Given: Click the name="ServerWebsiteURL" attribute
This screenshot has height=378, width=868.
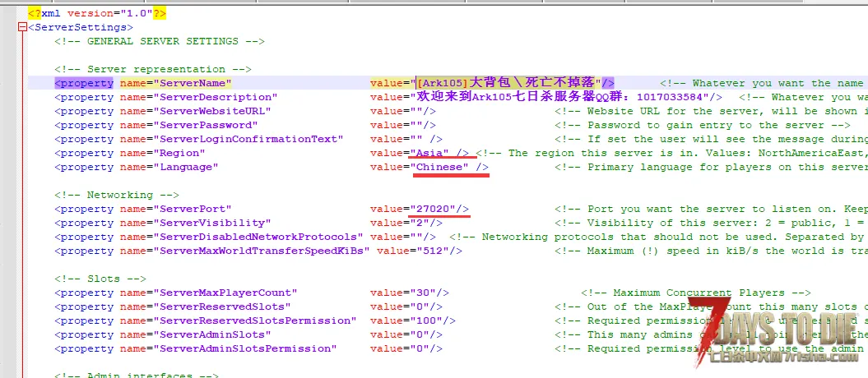Looking at the screenshot, I should [196, 111].
